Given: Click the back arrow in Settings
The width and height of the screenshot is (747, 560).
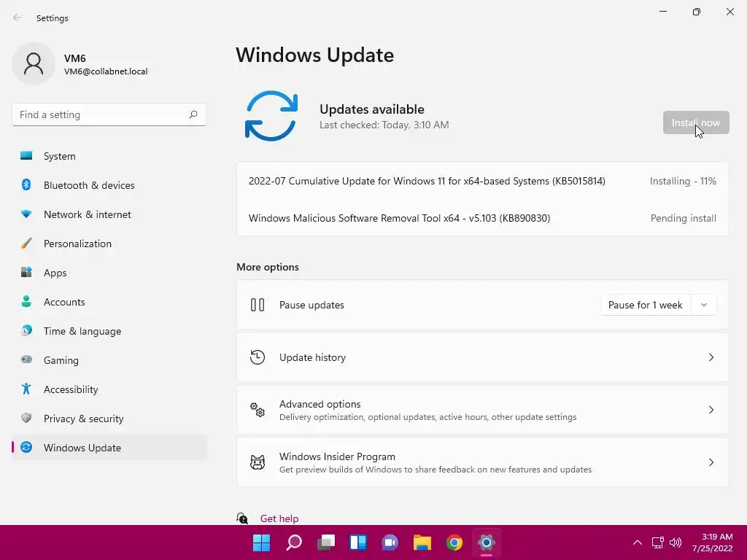Looking at the screenshot, I should (x=18, y=17).
